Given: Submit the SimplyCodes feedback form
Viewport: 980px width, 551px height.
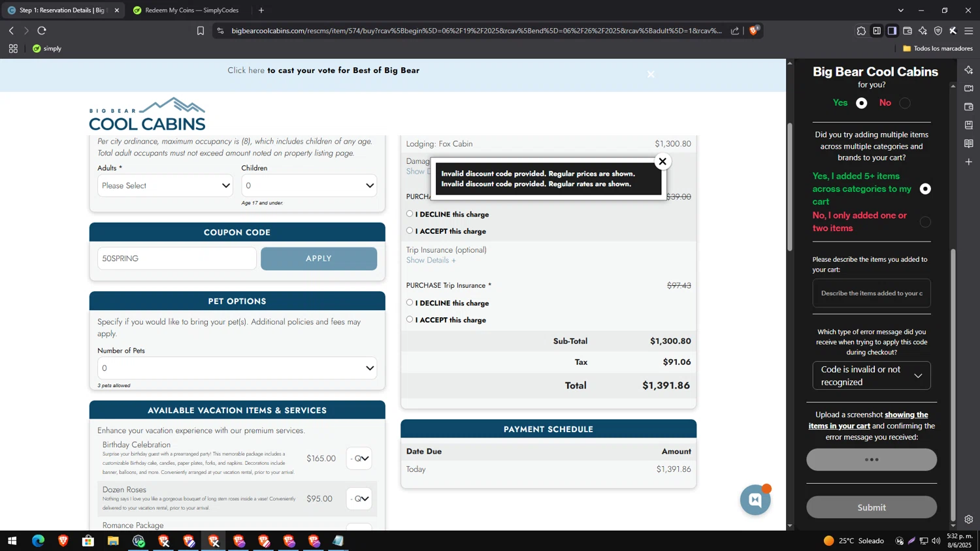Looking at the screenshot, I should (x=872, y=507).
